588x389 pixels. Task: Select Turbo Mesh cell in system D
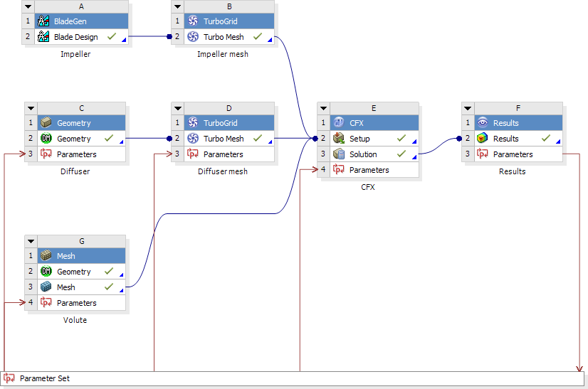click(229, 138)
